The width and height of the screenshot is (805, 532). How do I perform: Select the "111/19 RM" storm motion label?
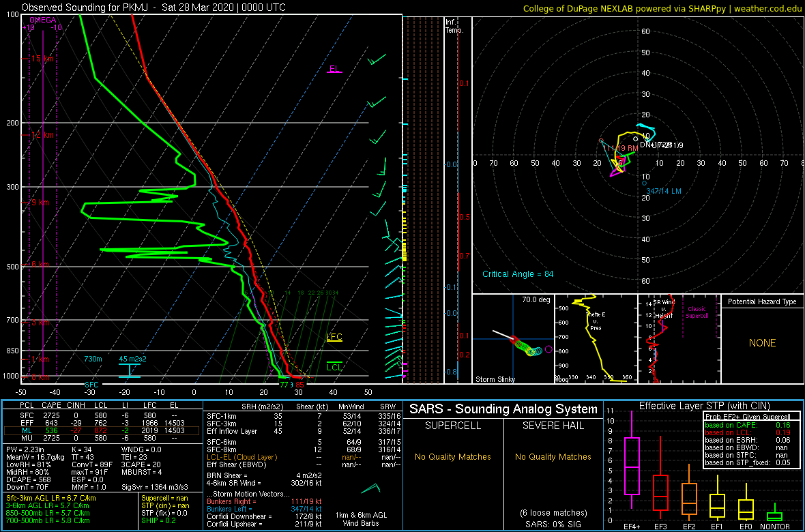click(x=621, y=148)
